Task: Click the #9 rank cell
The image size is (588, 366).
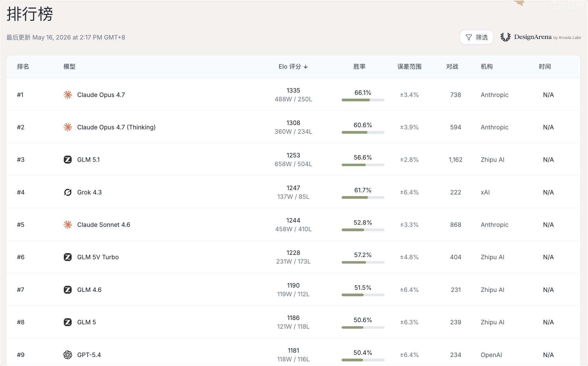Action: coord(21,355)
